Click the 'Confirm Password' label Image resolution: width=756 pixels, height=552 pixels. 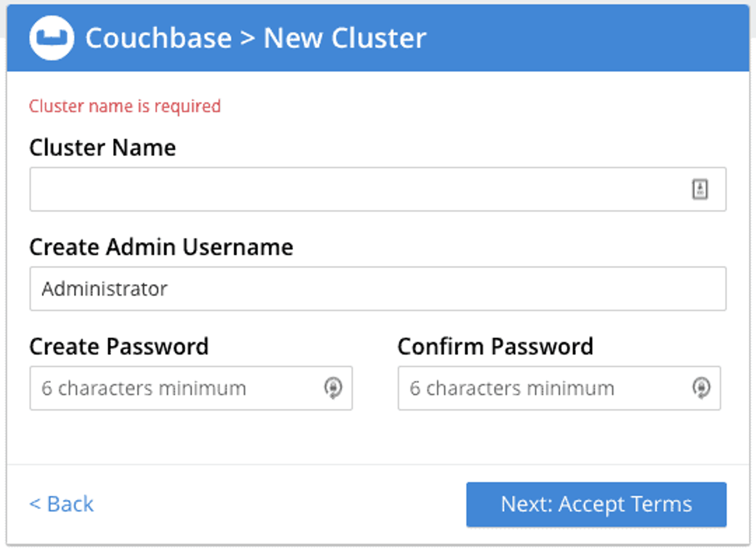[496, 347]
